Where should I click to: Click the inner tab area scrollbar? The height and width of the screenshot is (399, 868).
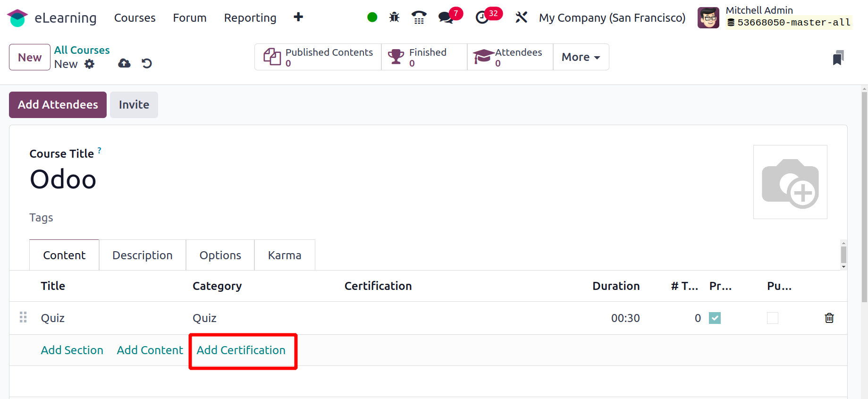point(843,255)
